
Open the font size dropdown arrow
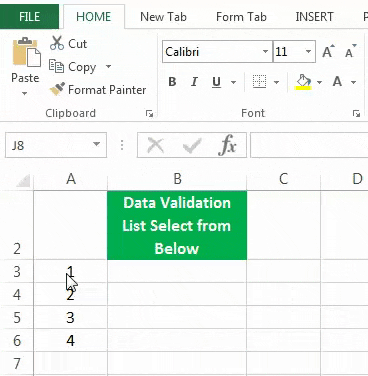click(x=308, y=52)
